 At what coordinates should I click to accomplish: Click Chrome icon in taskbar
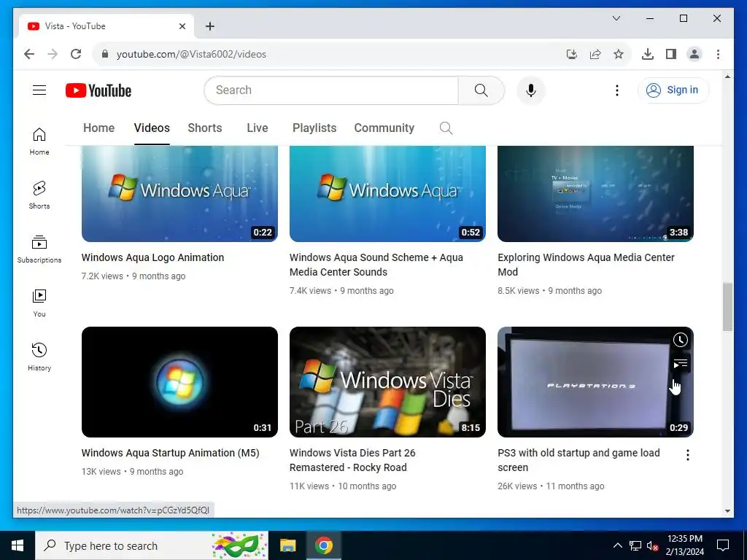click(323, 545)
